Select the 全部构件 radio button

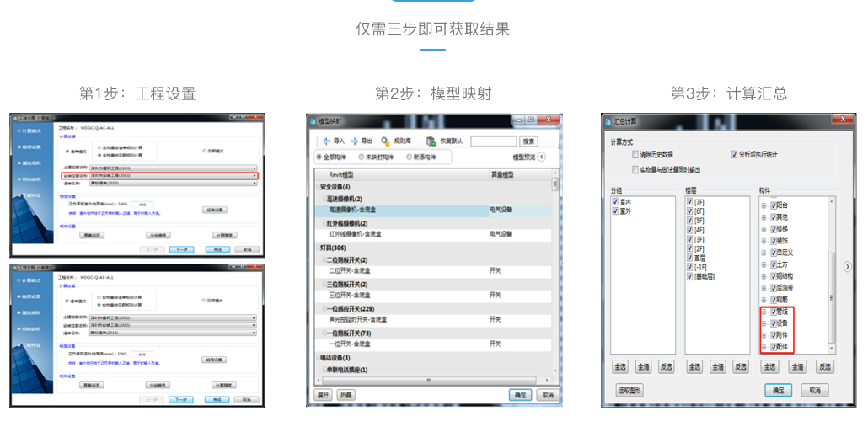(319, 157)
